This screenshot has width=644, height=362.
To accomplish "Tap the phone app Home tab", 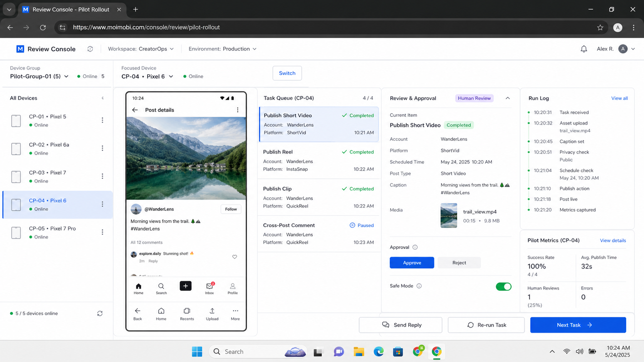I will click(x=139, y=289).
